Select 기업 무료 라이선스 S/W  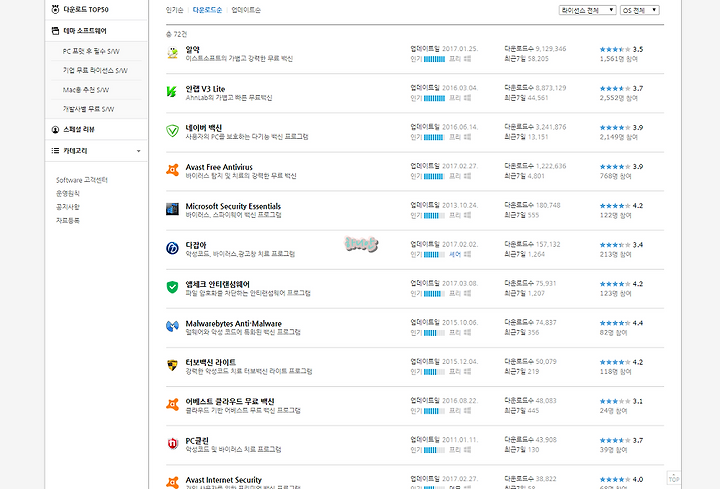95,71
